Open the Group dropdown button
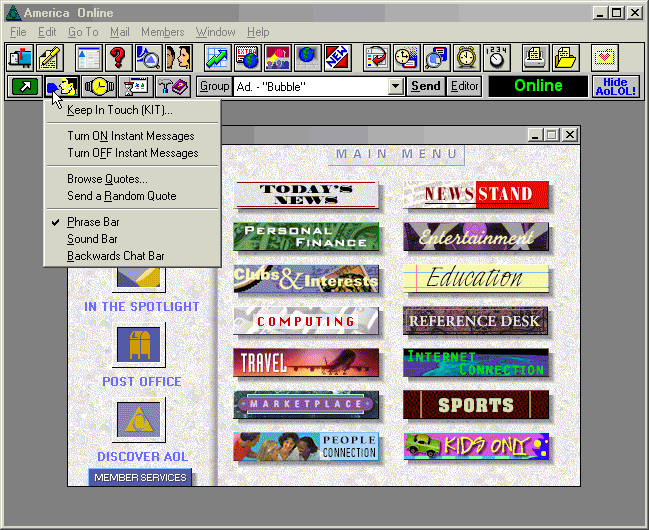 click(x=214, y=86)
